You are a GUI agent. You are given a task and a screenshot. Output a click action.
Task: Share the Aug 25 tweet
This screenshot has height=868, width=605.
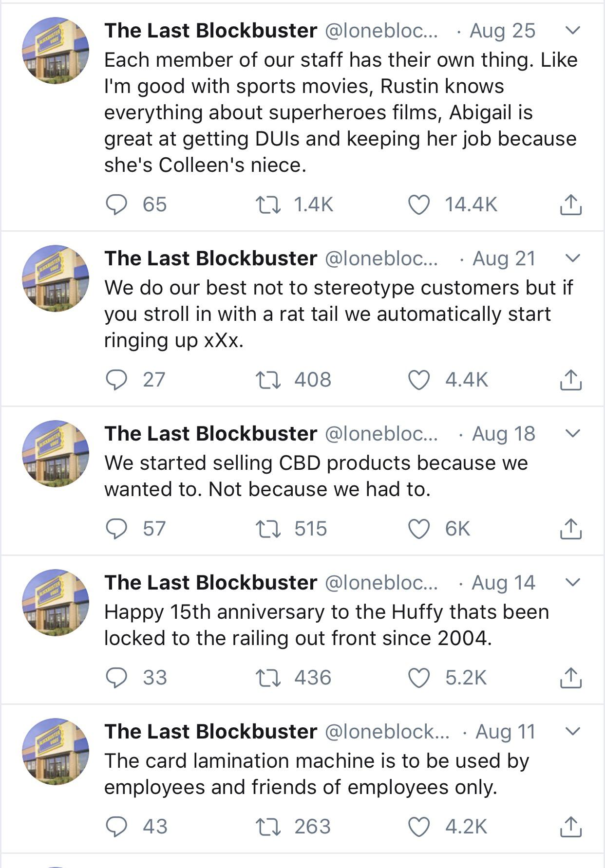coord(570,204)
